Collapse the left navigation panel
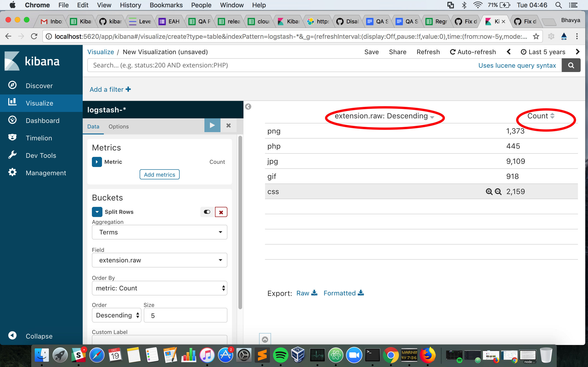Screen dimensions: 588x367 [x=39, y=336]
